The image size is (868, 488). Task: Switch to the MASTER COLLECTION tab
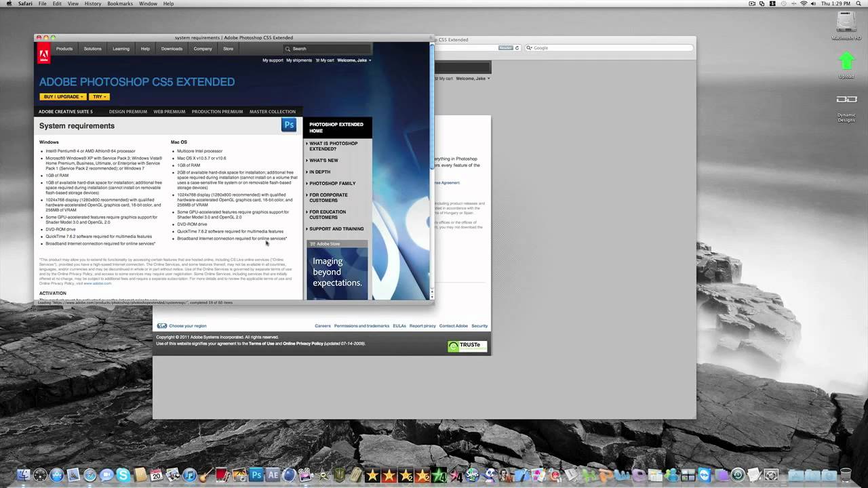pos(273,112)
